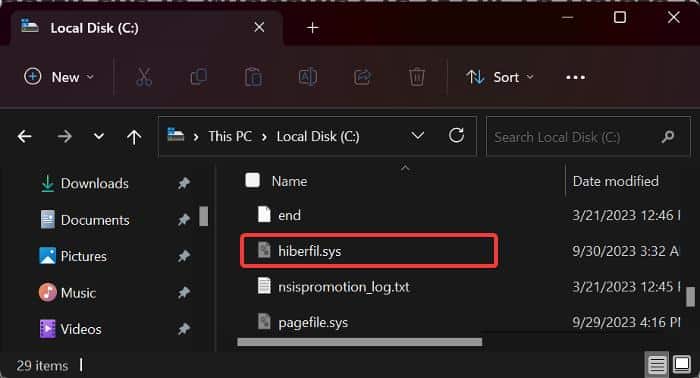Tick the select-all checkbox beside Name
700x378 pixels.
pyautogui.click(x=253, y=180)
